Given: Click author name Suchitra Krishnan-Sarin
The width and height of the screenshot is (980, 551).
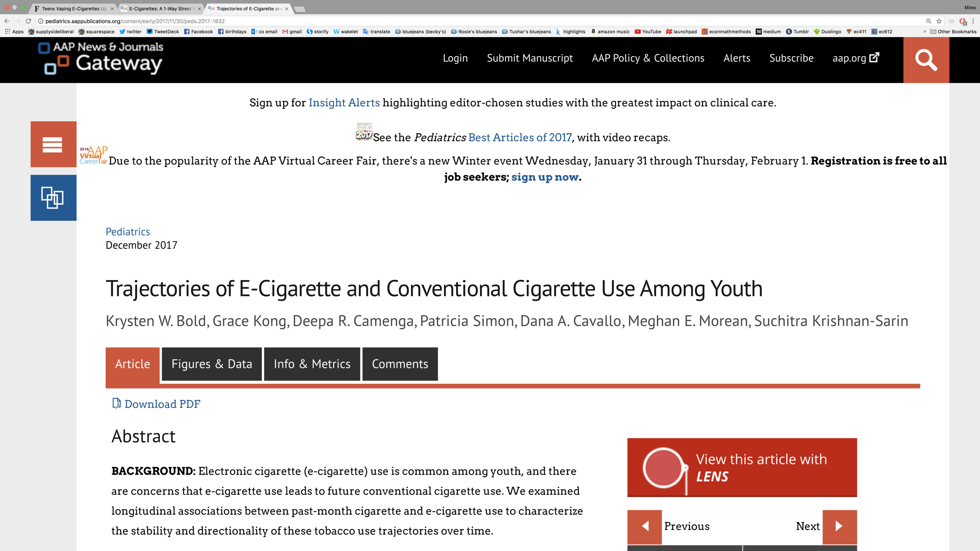Looking at the screenshot, I should tap(831, 321).
